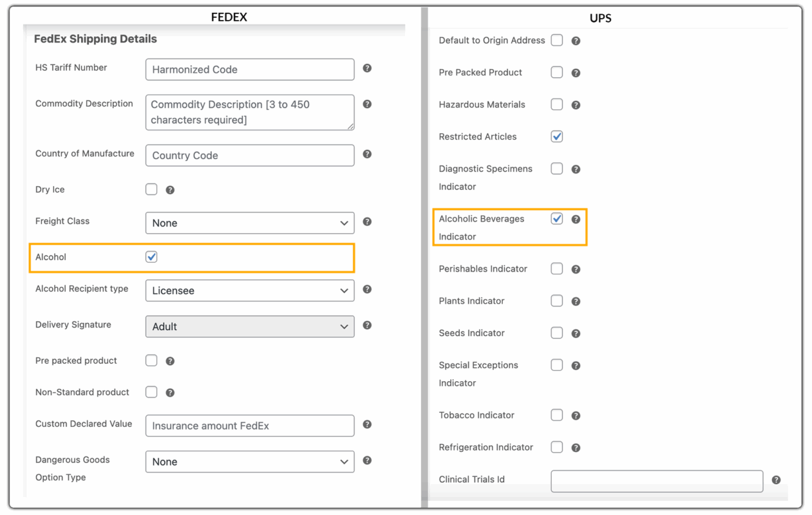Click UPS Pre Packed Product help icon

576,73
